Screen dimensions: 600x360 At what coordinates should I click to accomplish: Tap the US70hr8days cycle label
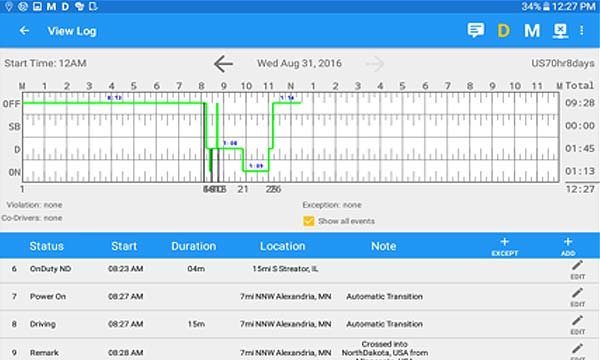(x=563, y=63)
